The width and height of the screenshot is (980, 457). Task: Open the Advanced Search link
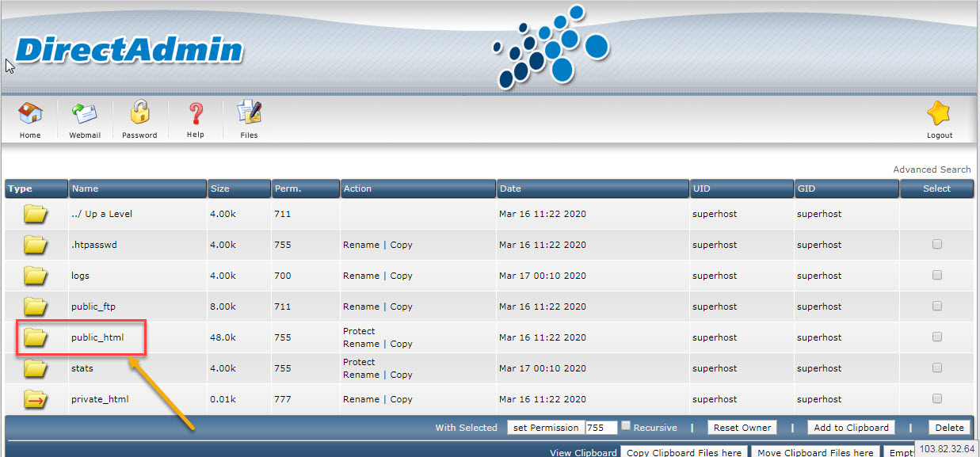point(932,169)
